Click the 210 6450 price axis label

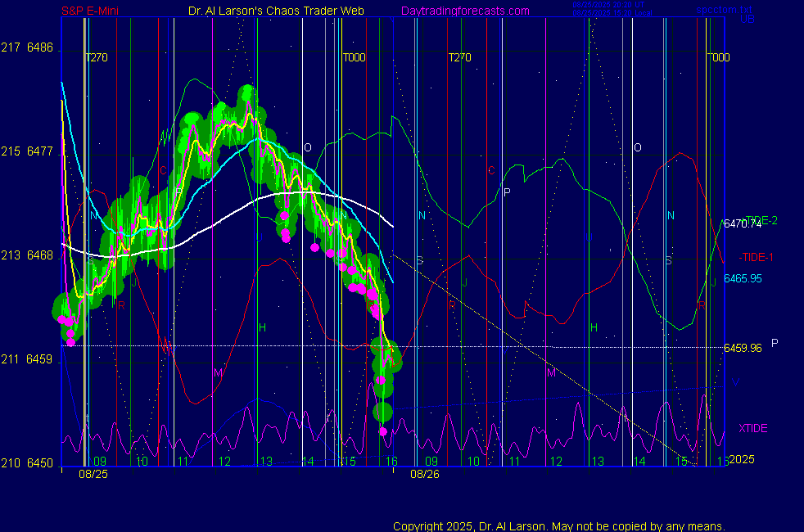click(28, 463)
